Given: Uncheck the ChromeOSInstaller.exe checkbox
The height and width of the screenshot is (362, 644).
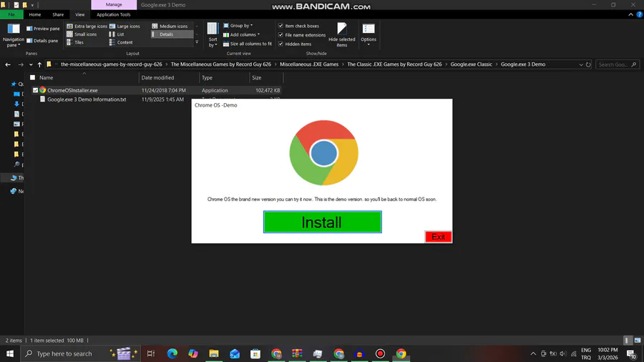Looking at the screenshot, I should click(35, 90).
